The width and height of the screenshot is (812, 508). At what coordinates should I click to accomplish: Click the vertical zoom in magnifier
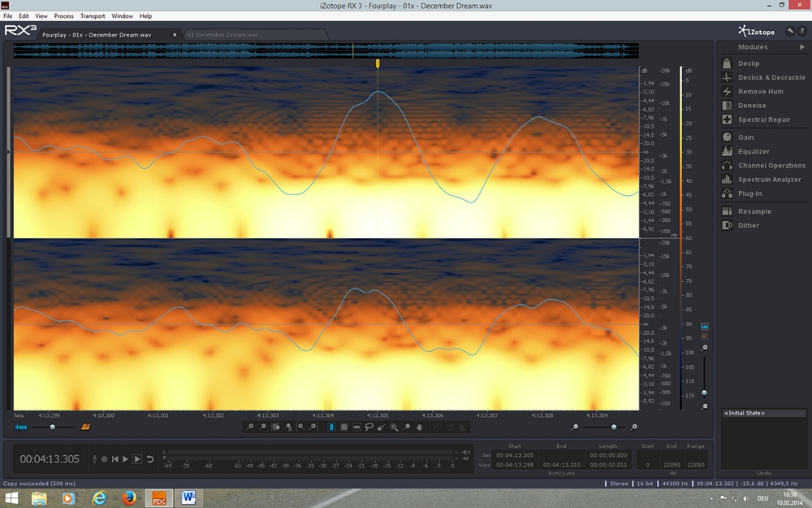tap(704, 348)
